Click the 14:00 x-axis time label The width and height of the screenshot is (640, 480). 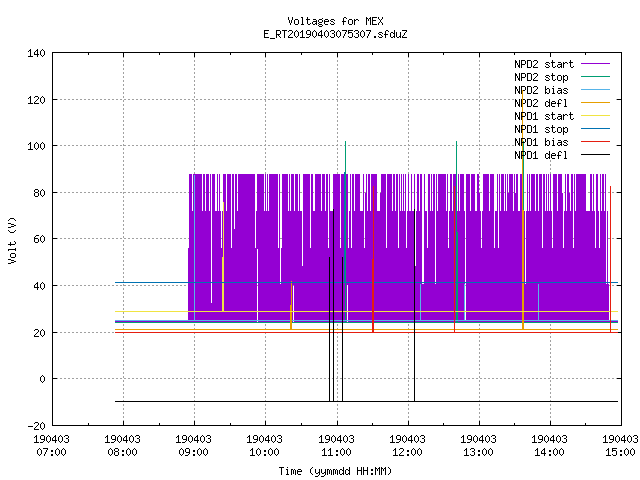tap(549, 452)
